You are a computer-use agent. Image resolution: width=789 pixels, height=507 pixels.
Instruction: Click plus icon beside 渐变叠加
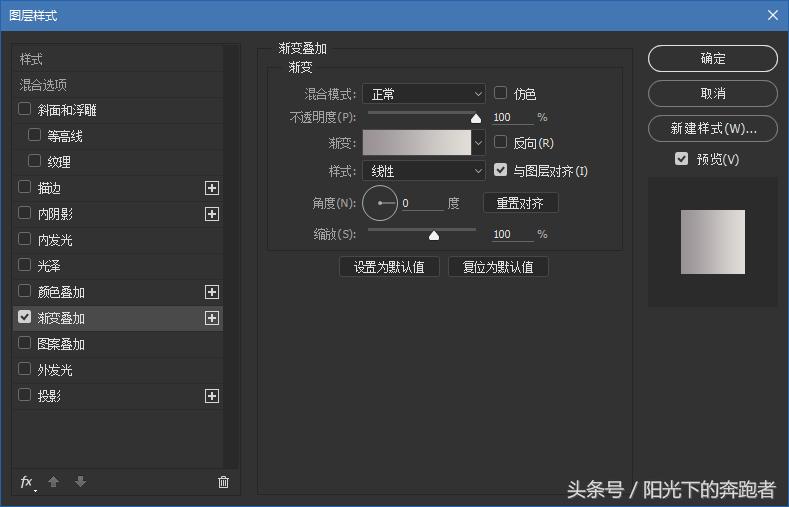(x=212, y=318)
